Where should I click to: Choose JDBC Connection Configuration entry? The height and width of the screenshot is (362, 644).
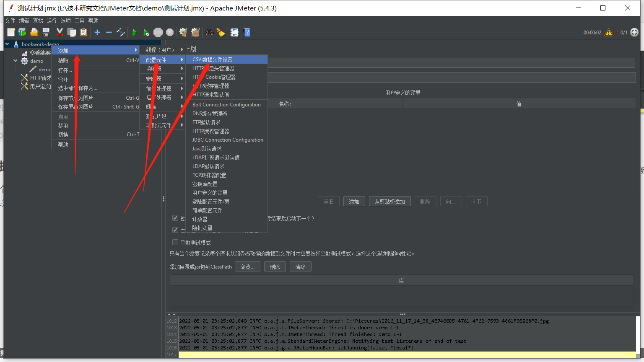coord(226,140)
